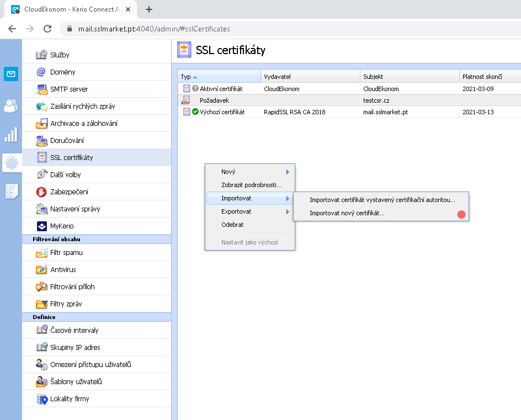Click the Zabezpečení red hand icon

[x=41, y=192]
